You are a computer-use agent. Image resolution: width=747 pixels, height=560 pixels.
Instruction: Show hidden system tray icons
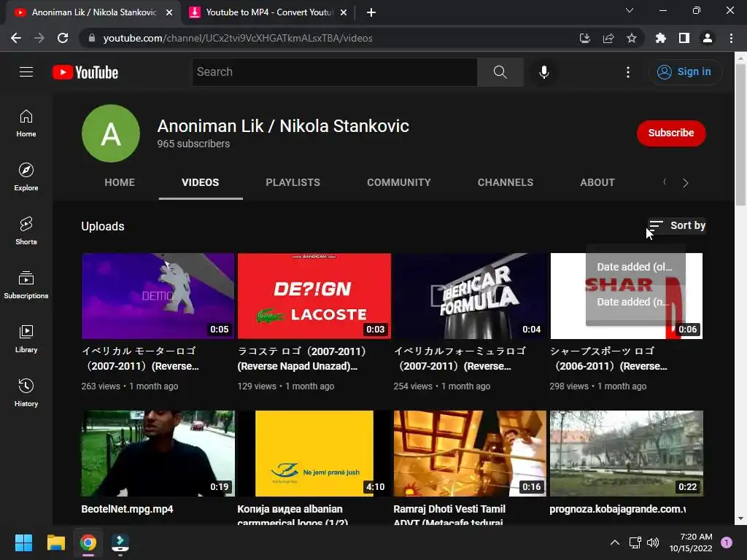tap(614, 542)
